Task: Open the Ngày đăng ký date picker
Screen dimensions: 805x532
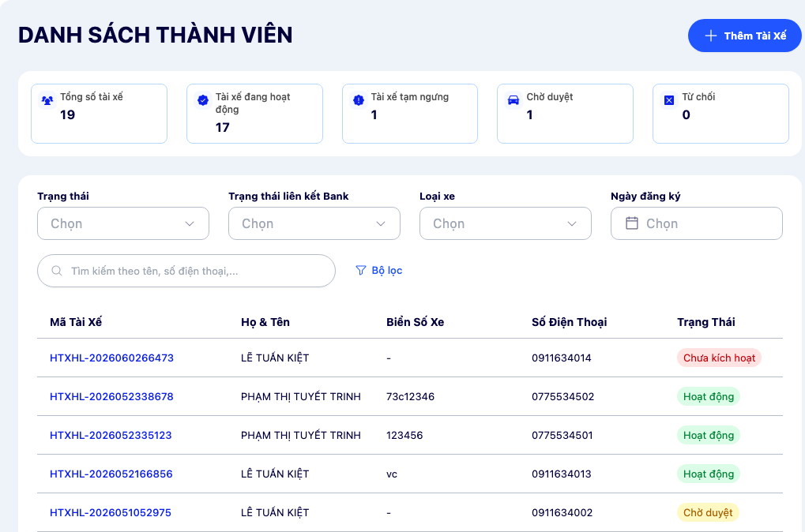Action: tap(697, 223)
